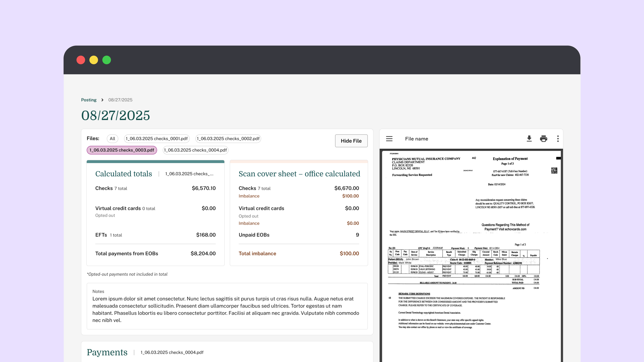Select 1_06.03.2025 checks_0001.pdf chip

point(156,139)
